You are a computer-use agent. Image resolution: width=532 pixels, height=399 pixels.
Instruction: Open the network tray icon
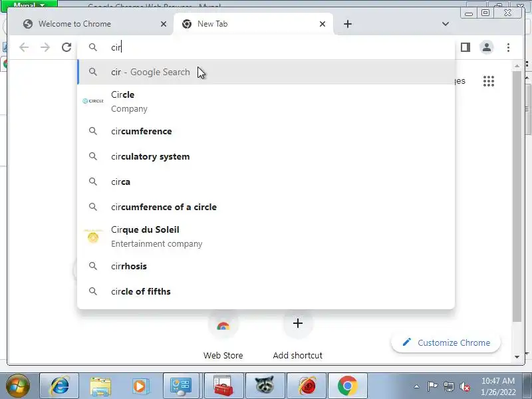point(449,386)
